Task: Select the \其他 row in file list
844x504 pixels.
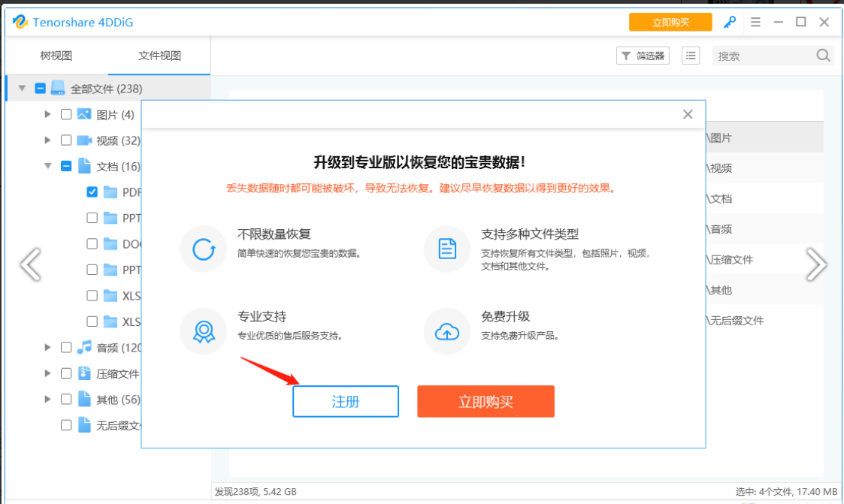Action: point(764,290)
